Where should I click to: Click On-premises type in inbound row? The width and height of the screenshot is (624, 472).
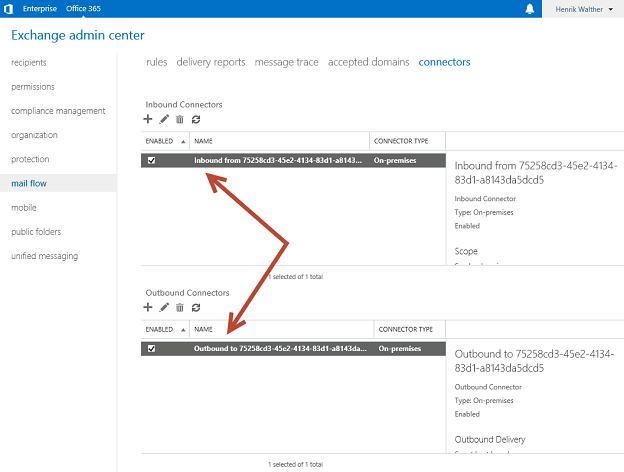point(395,160)
